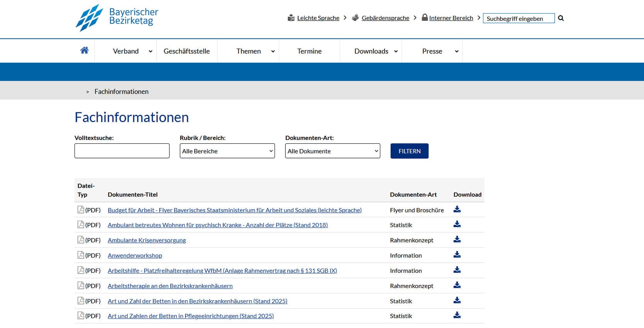The image size is (644, 328).
Task: Download Ambulant betreutes Wohnen statistics via icon
Action: coord(457,224)
